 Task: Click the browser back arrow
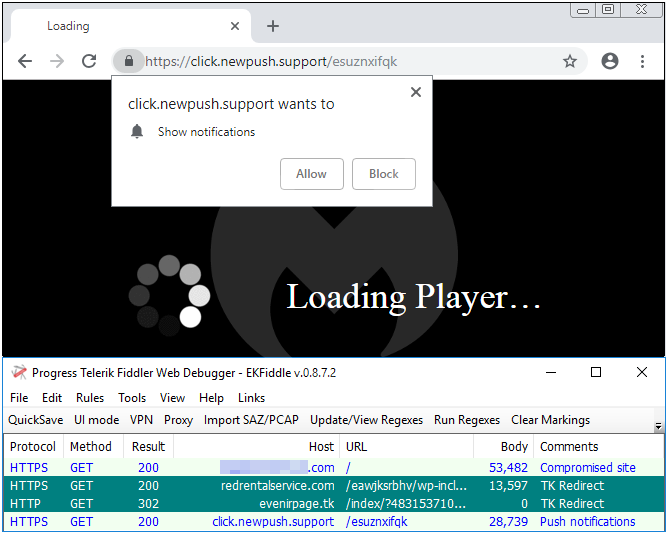tap(25, 61)
